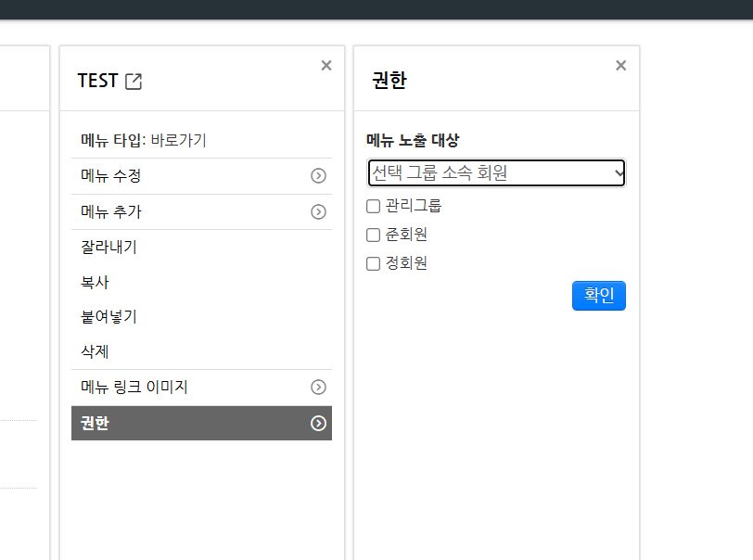Click arrow icon next to 메뉴 추가

(318, 211)
